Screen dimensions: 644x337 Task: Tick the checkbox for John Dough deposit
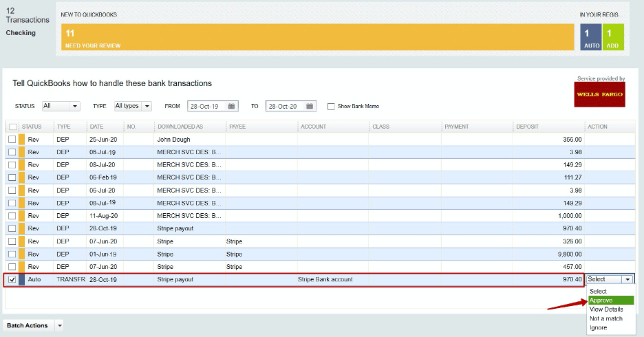point(12,140)
